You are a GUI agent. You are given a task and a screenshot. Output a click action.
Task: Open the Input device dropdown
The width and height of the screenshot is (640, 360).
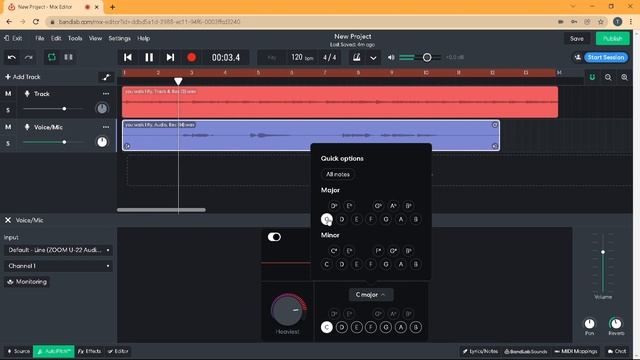click(x=58, y=250)
